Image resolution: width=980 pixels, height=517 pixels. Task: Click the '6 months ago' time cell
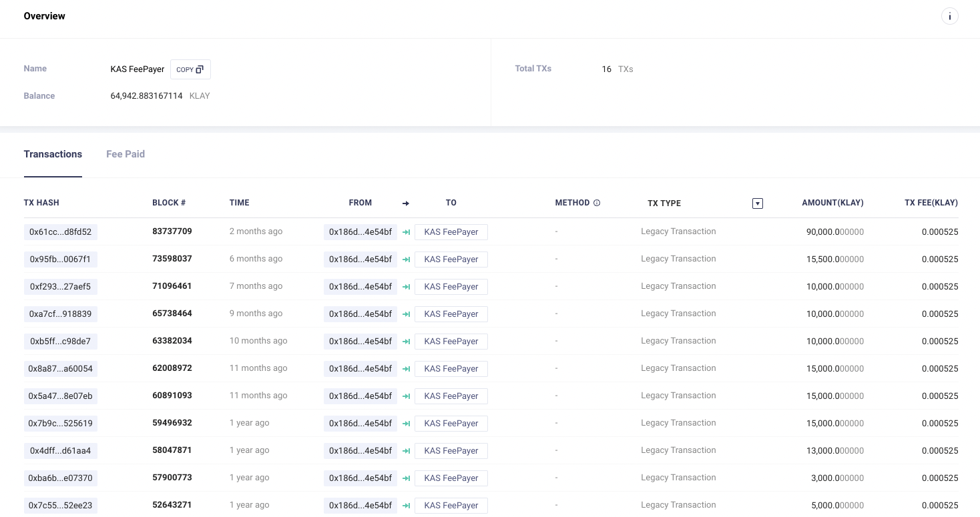click(256, 259)
